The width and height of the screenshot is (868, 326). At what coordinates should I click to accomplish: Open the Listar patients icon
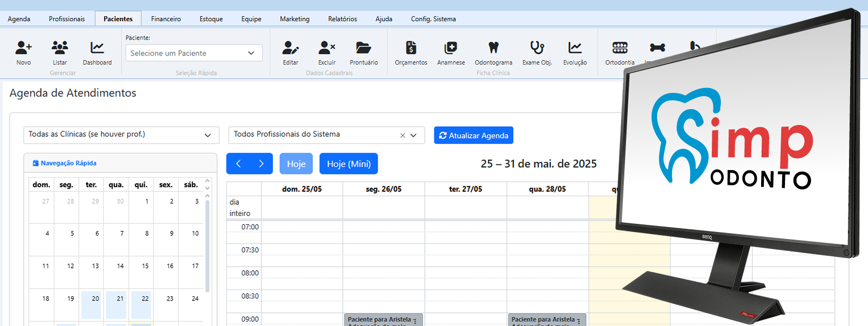point(60,48)
